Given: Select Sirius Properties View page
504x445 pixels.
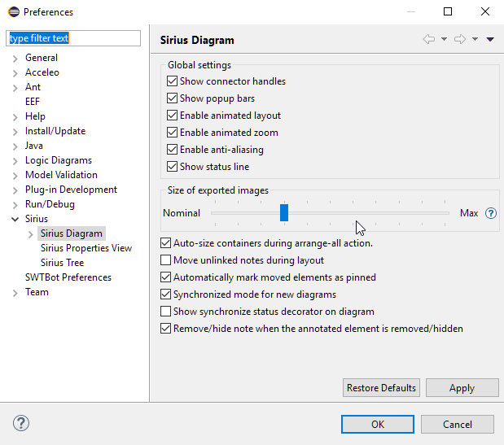Looking at the screenshot, I should point(85,248).
